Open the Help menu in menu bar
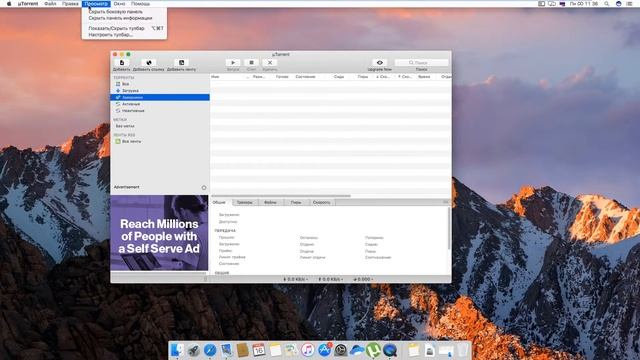This screenshot has height=360, width=640. pos(140,4)
